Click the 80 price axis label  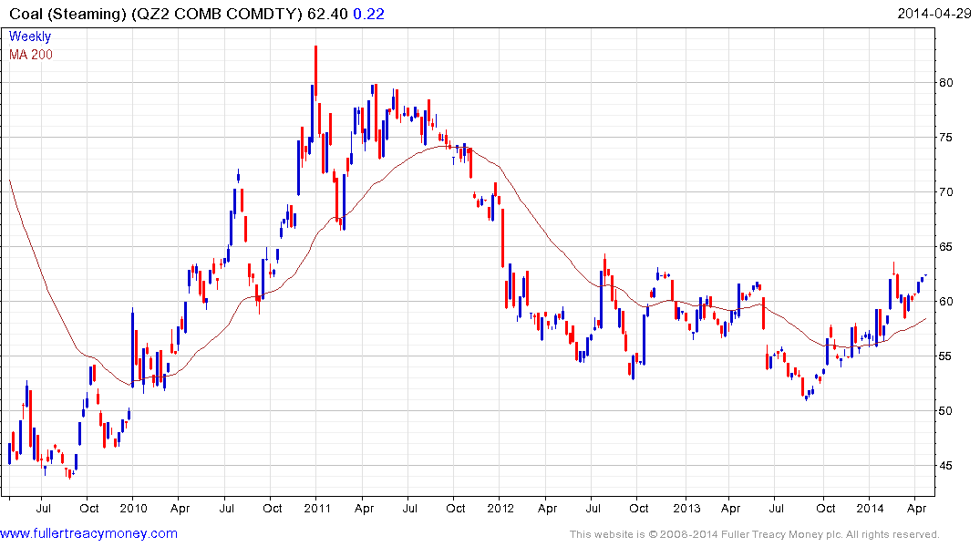[x=945, y=83]
